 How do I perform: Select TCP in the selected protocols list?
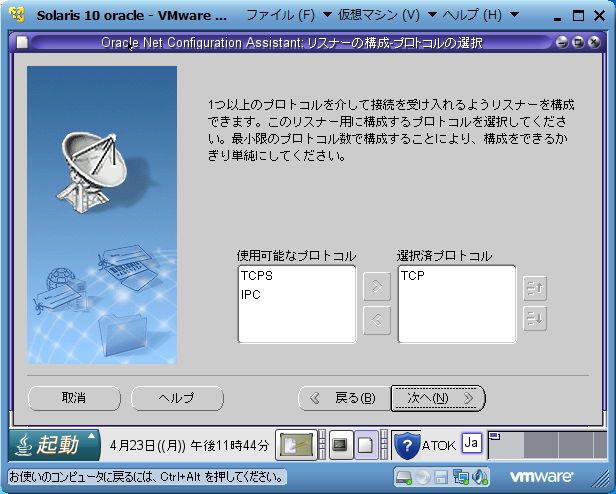tap(412, 276)
